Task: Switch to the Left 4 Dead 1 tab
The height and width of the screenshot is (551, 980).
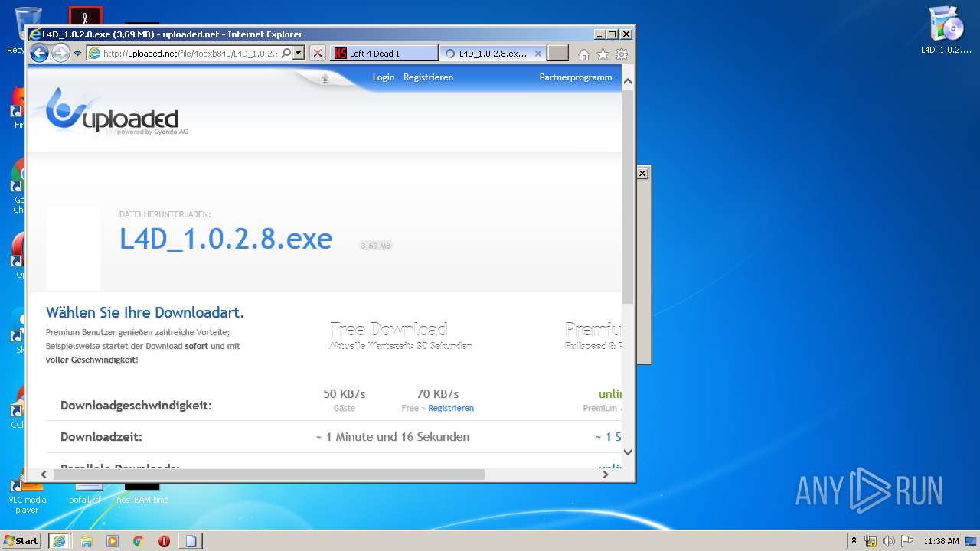Action: click(384, 54)
